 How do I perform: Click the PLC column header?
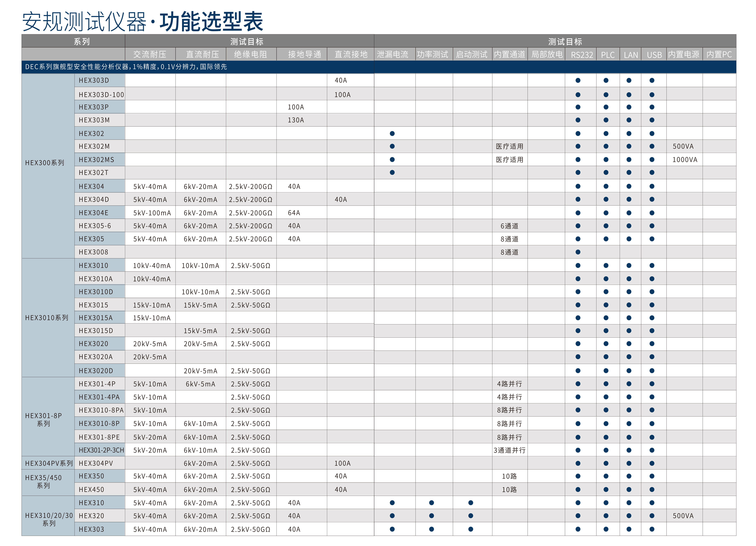[x=608, y=54]
